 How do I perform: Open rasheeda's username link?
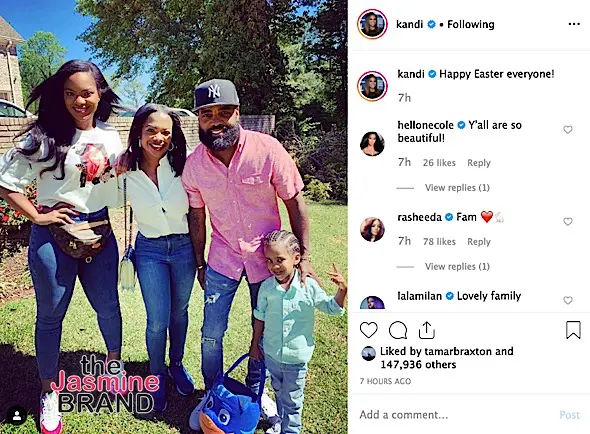click(419, 217)
